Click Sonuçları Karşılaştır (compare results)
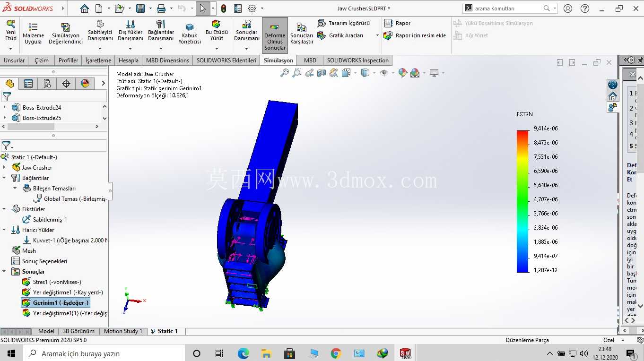 (302, 34)
